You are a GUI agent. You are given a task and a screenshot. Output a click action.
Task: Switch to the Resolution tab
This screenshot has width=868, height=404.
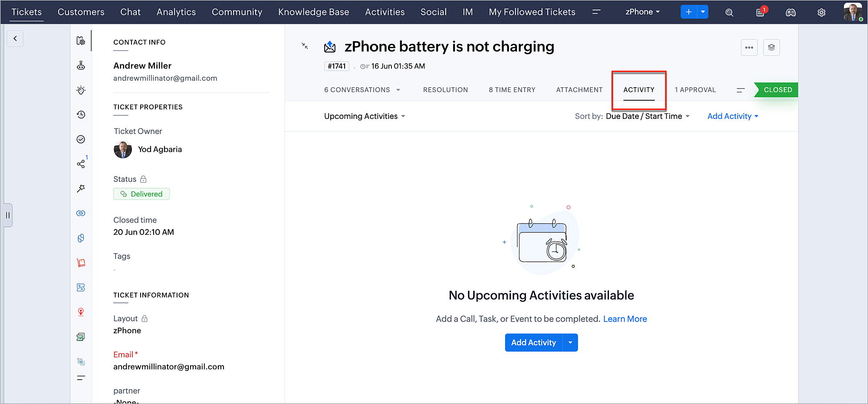tap(445, 90)
